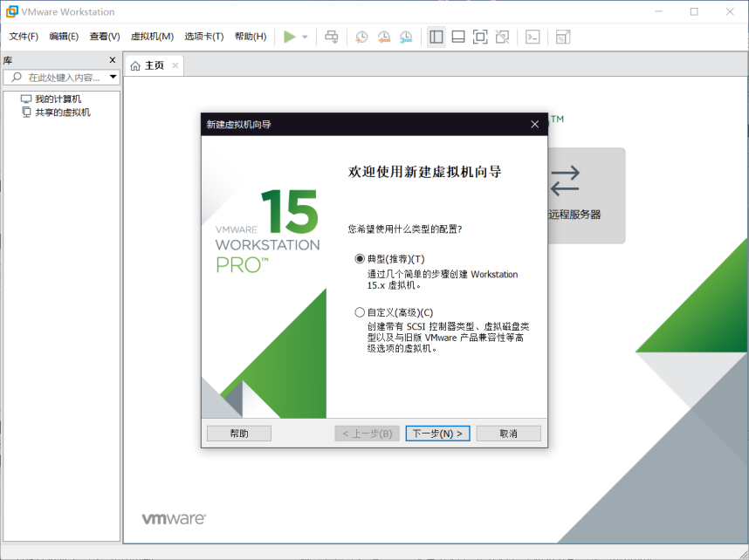Open the snapshot manager icon
Image resolution: width=749 pixels, height=560 pixels.
[406, 37]
